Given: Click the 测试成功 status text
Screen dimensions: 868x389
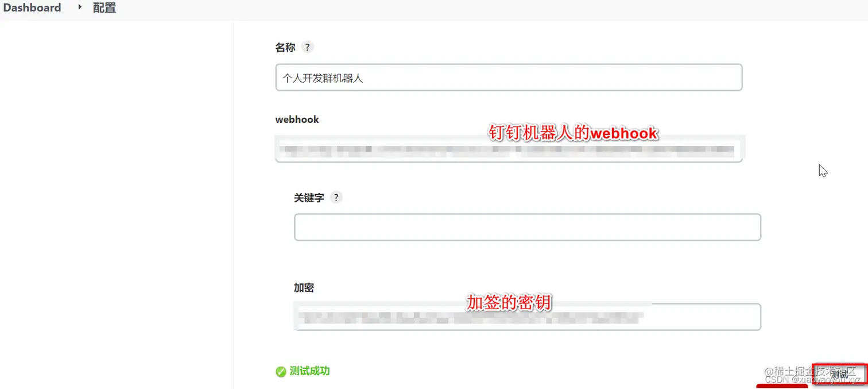Looking at the screenshot, I should click(309, 371).
